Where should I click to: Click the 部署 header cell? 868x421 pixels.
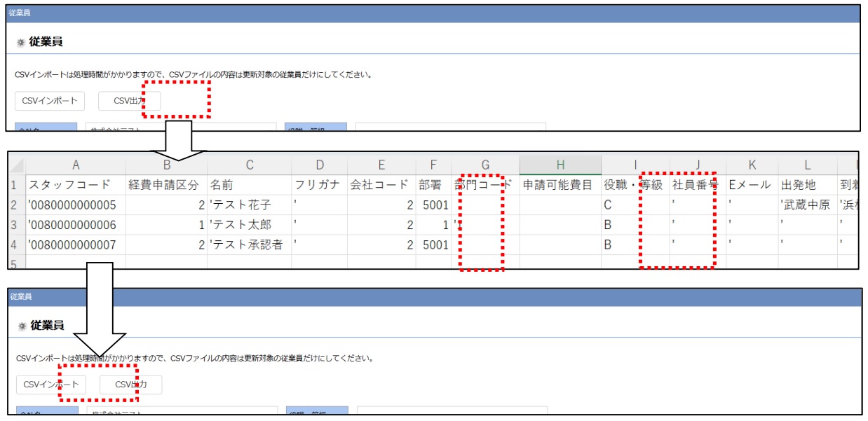tap(433, 185)
